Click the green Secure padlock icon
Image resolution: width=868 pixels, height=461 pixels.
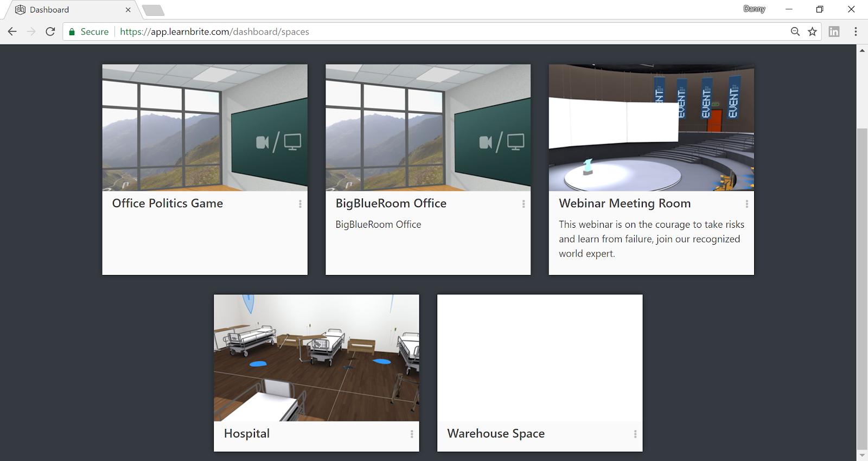(x=72, y=32)
